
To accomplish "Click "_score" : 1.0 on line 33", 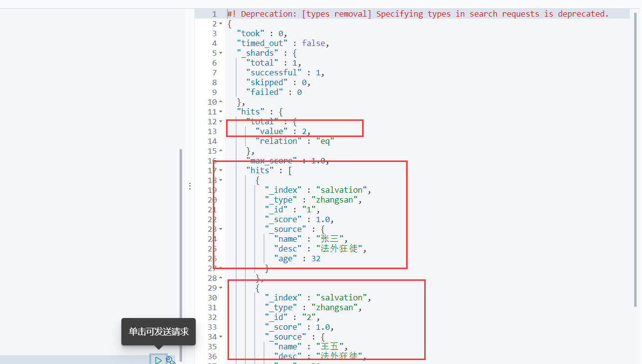I will tap(299, 327).
